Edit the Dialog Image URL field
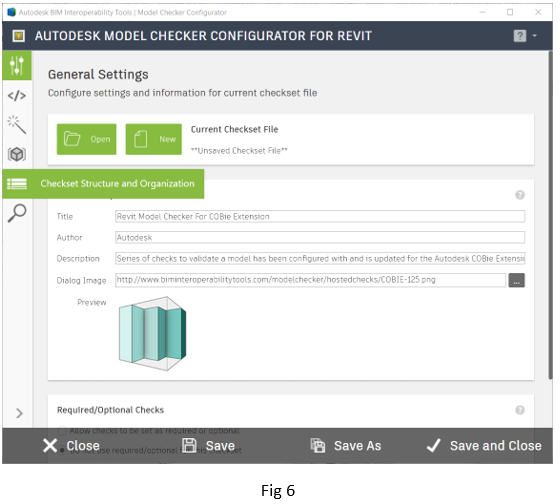 310,280
